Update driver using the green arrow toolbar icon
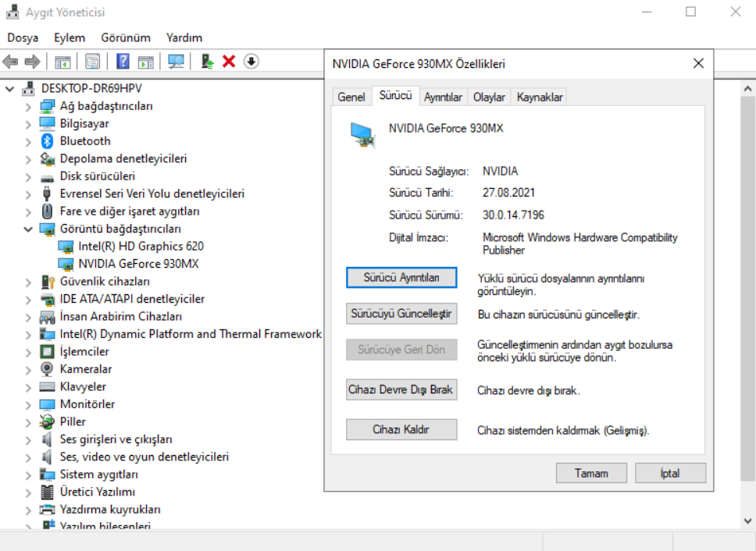This screenshot has height=551, width=756. click(x=207, y=62)
